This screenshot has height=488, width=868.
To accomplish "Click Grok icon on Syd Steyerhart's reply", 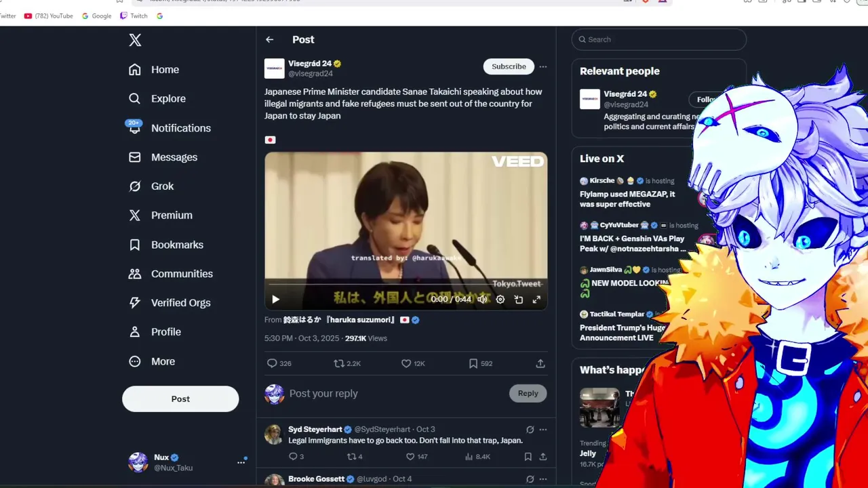I will (x=530, y=430).
